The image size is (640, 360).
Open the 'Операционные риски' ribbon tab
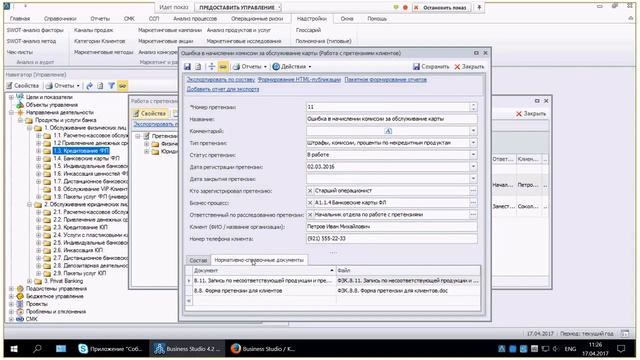tap(257, 19)
